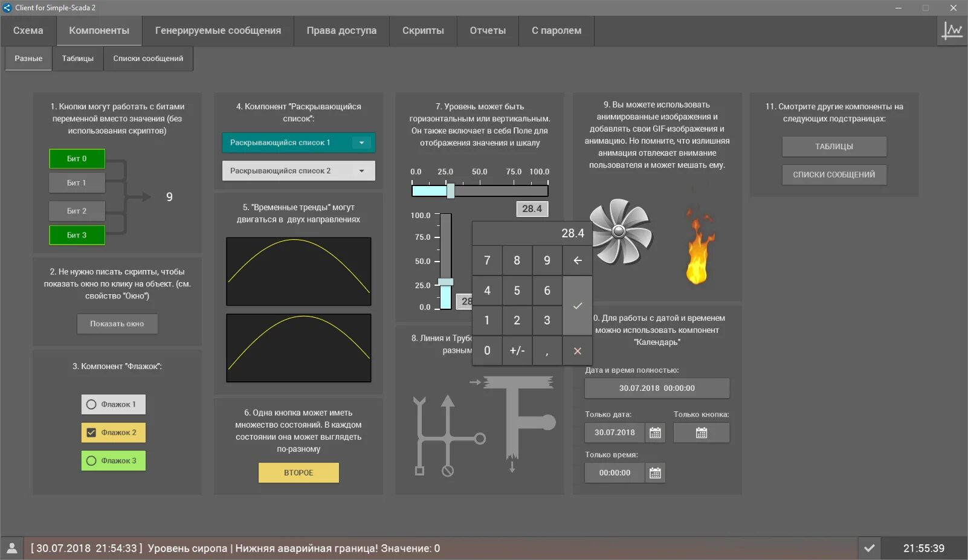The height and width of the screenshot is (560, 968).
Task: Select the Разные subtab
Action: click(28, 59)
